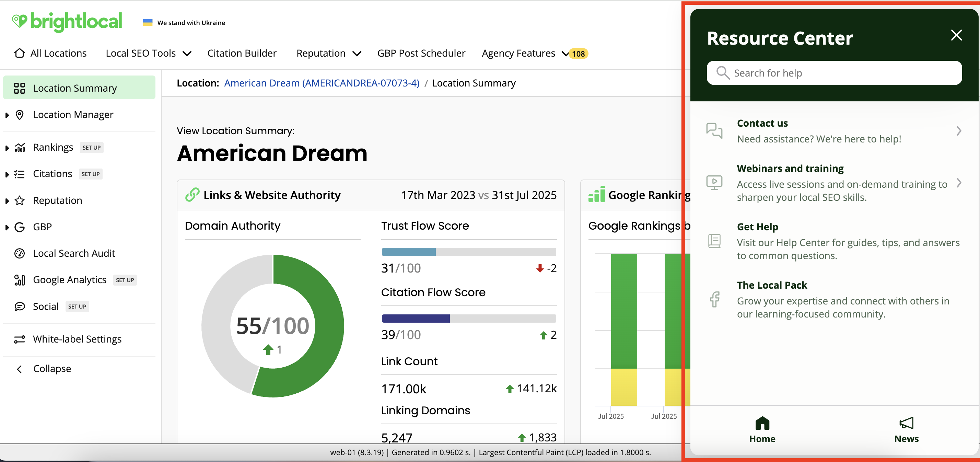Image resolution: width=980 pixels, height=462 pixels.
Task: Click the White-label Settings sliders icon
Action: tap(20, 339)
